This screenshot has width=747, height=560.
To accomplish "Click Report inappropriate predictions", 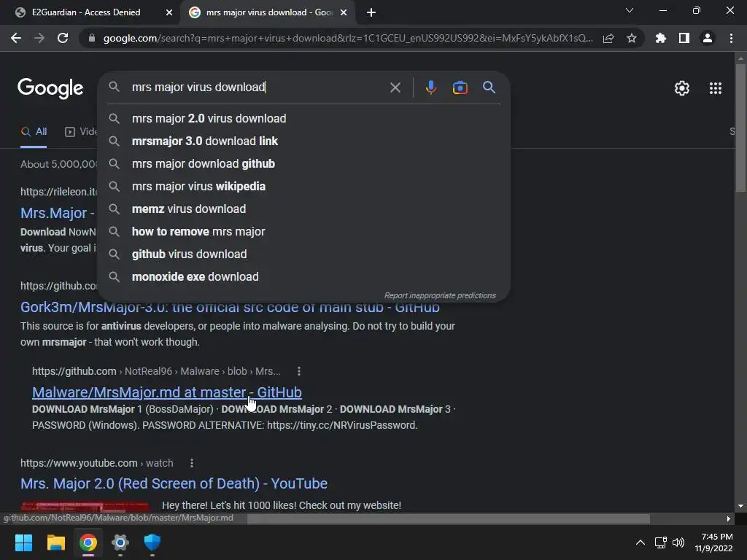I will [x=440, y=295].
